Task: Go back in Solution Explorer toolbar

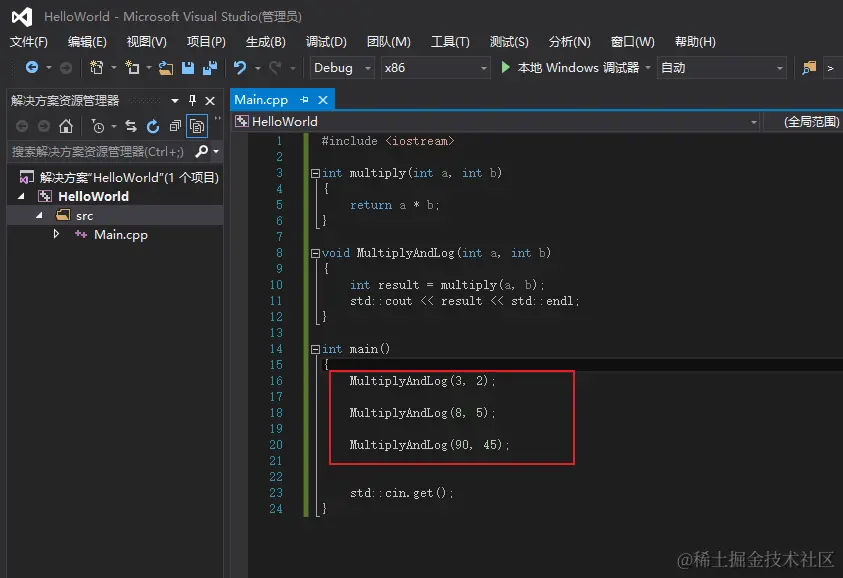Action: click(22, 126)
